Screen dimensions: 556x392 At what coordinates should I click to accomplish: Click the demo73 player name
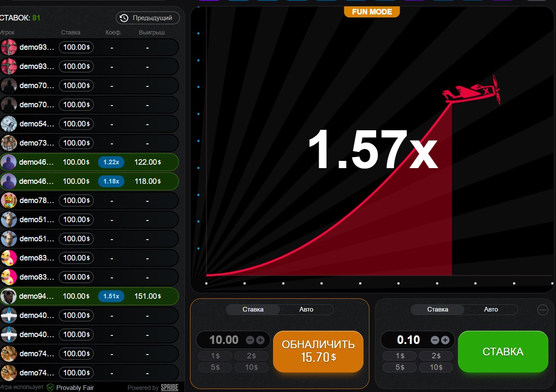pos(37,143)
